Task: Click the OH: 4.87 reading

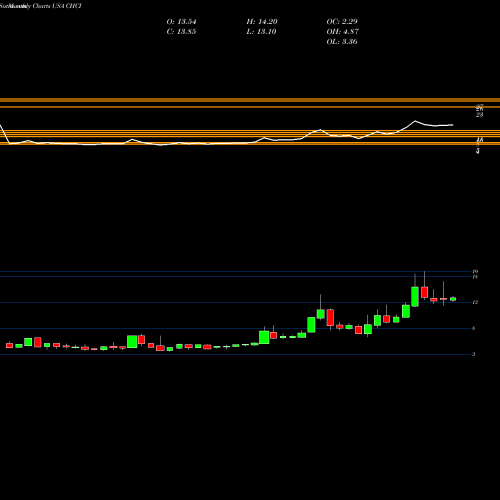Action: click(x=343, y=32)
